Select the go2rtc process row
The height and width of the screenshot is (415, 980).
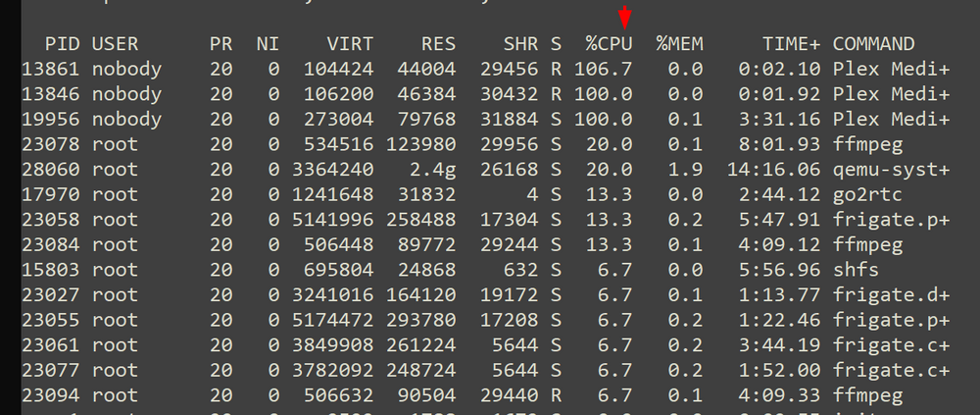tap(486, 194)
